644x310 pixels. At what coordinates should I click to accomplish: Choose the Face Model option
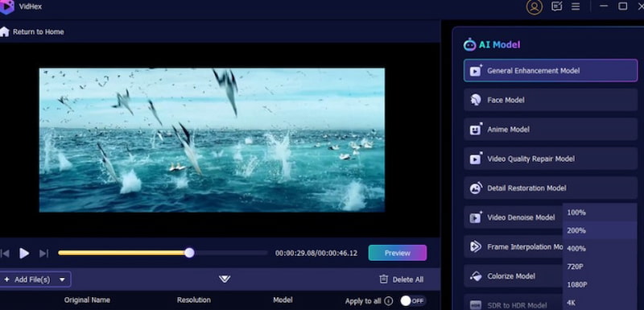click(551, 100)
